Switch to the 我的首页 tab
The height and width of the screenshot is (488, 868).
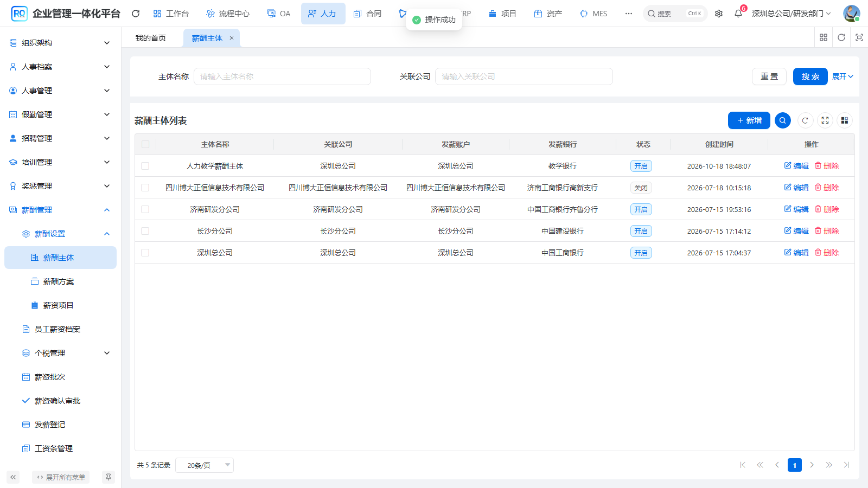click(x=151, y=38)
